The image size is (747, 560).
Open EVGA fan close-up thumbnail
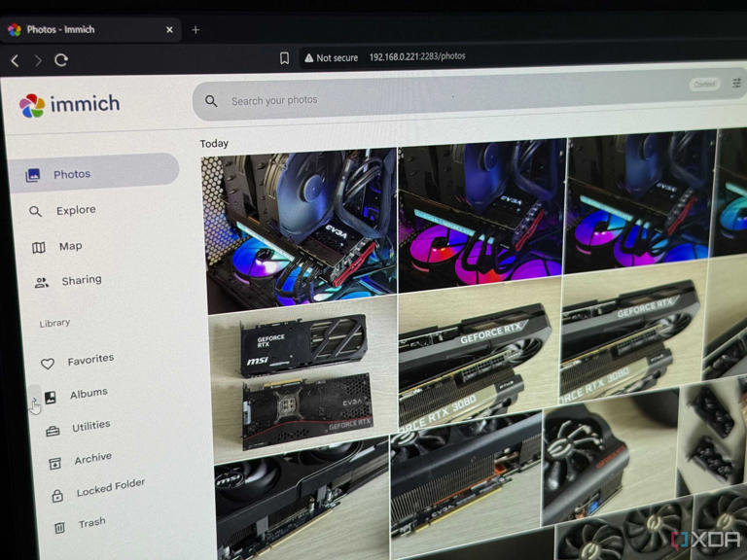pos(612,458)
